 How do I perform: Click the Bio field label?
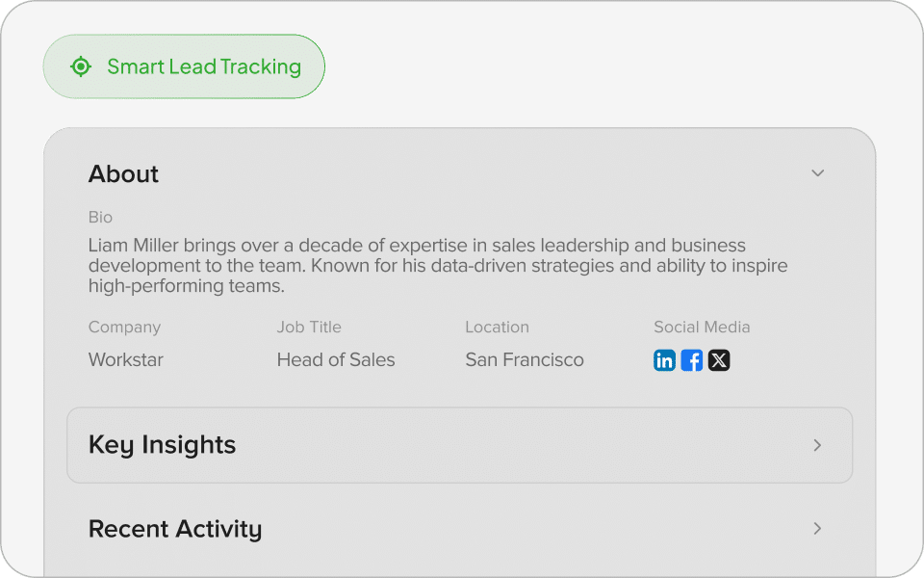[x=100, y=218]
